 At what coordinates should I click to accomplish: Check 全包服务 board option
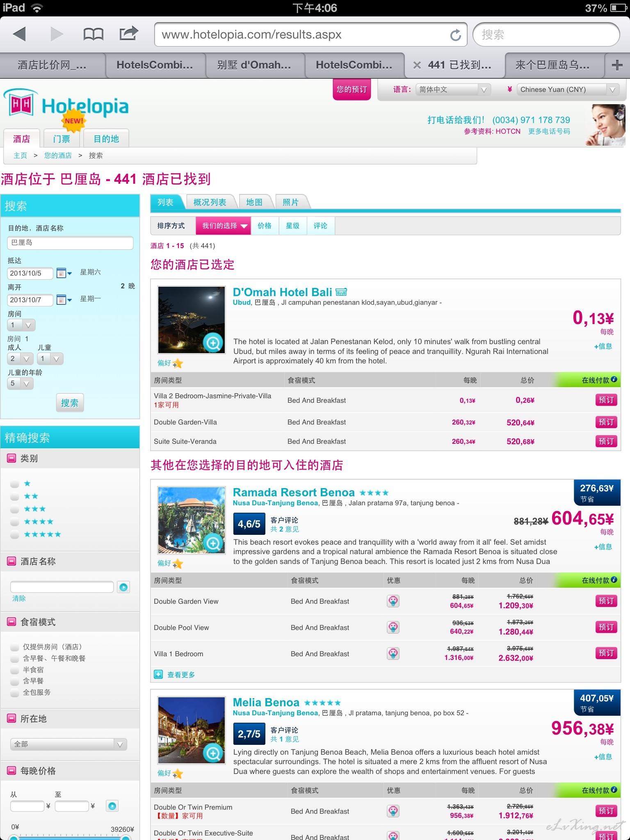15,693
